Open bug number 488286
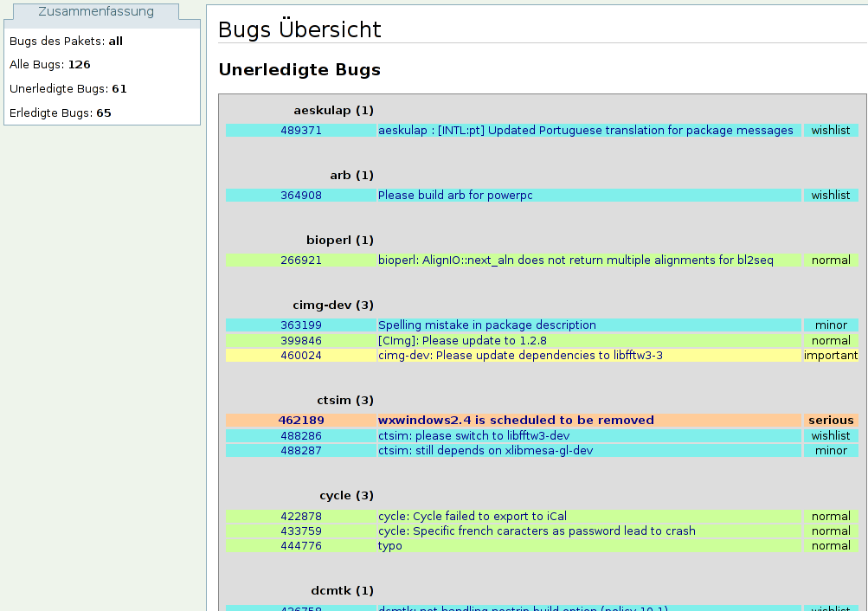The width and height of the screenshot is (868, 611). coord(300,435)
